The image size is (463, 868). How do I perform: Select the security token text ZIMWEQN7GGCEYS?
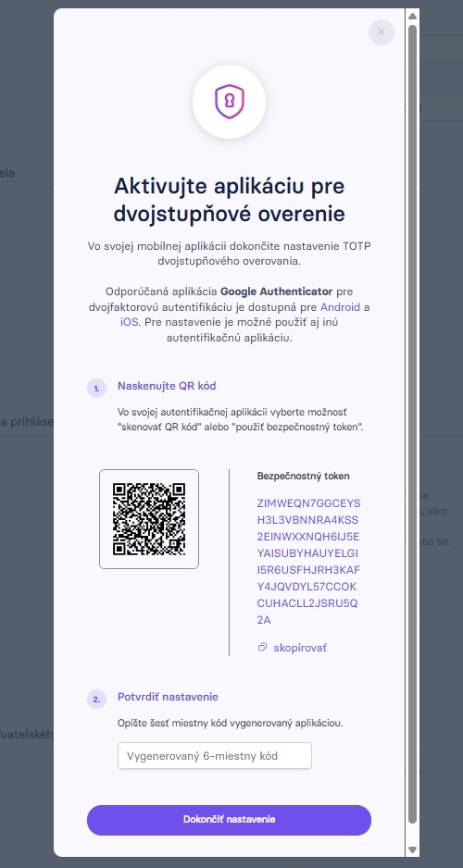point(309,503)
